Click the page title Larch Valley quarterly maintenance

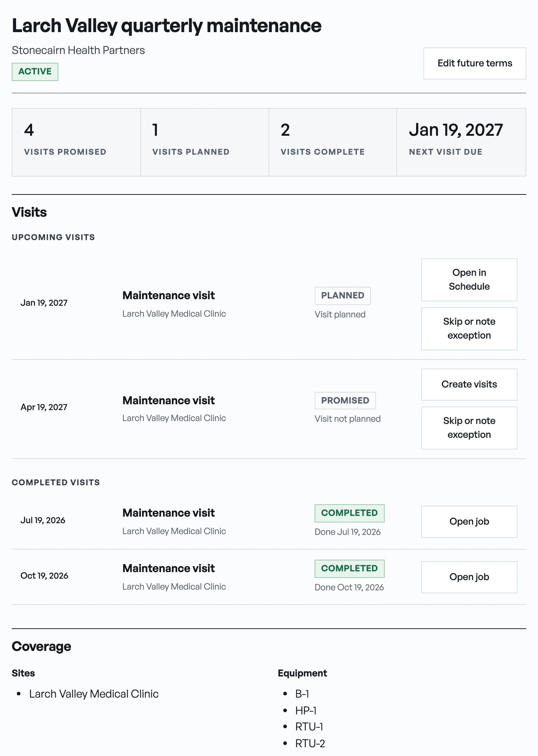[167, 26]
